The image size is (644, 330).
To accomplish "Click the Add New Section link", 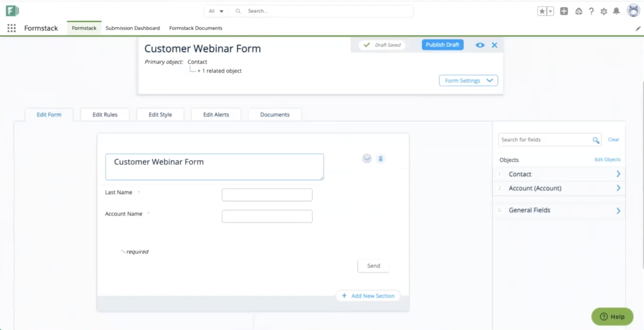I will 368,296.
